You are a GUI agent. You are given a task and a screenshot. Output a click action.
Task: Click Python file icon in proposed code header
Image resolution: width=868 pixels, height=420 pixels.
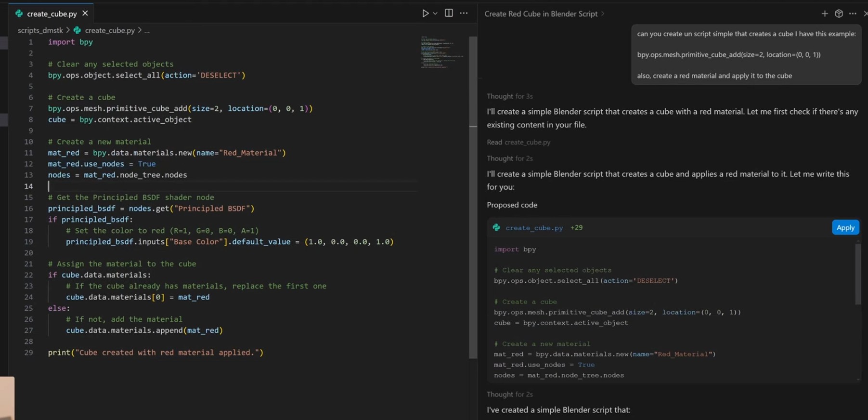[x=496, y=228]
